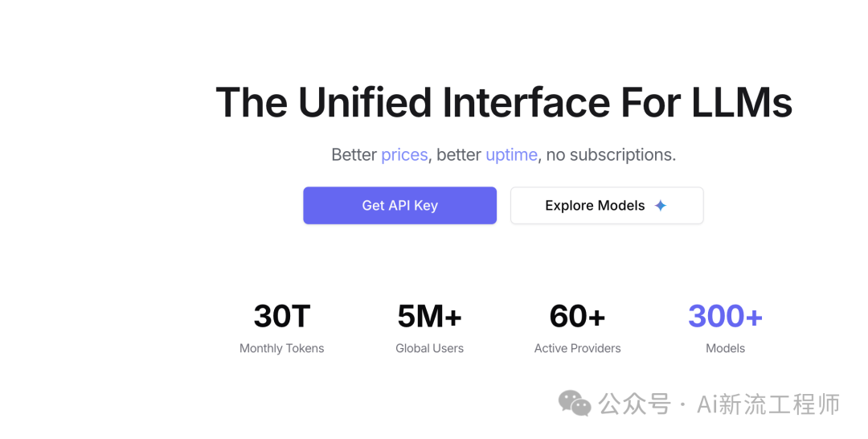This screenshot has width=868, height=439.
Task: Click the 'Active Providers' label
Action: (x=577, y=348)
